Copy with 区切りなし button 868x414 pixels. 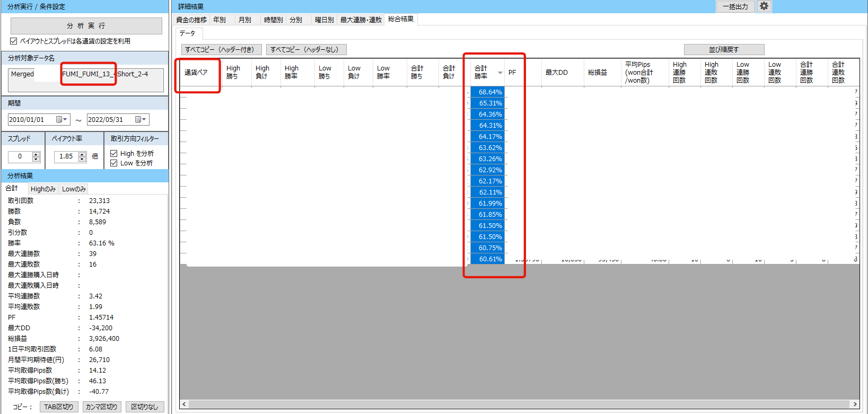(144, 407)
